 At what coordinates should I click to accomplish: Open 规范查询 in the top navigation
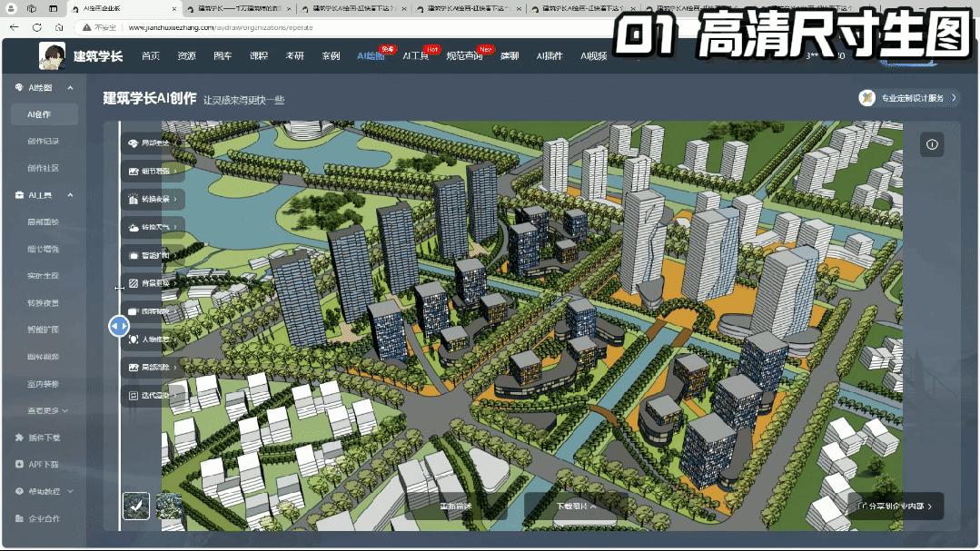point(464,56)
